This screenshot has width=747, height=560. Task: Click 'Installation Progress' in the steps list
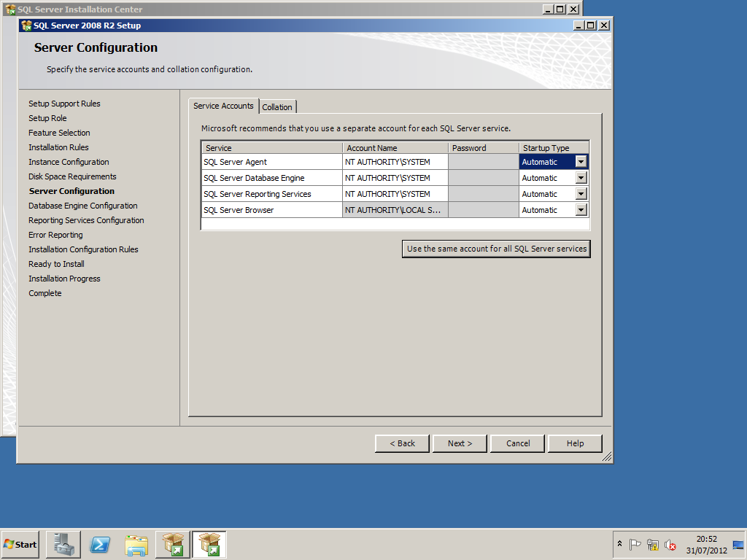point(64,279)
